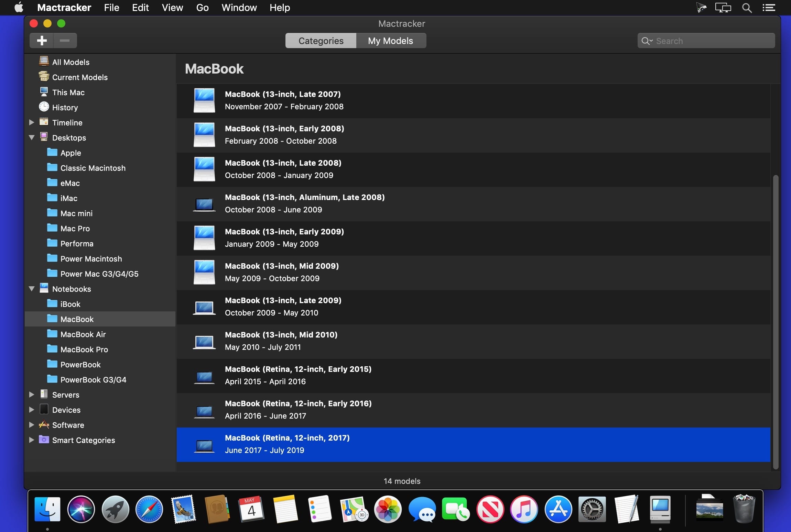Click the model list vertical scrollbar
791x532 pixels.
[775, 321]
